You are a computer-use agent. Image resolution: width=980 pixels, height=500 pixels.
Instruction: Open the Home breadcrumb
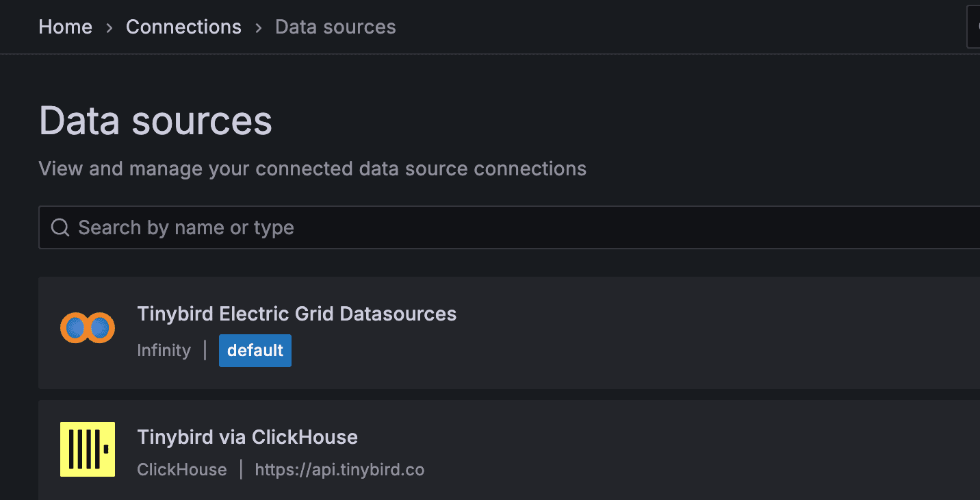coord(65,27)
